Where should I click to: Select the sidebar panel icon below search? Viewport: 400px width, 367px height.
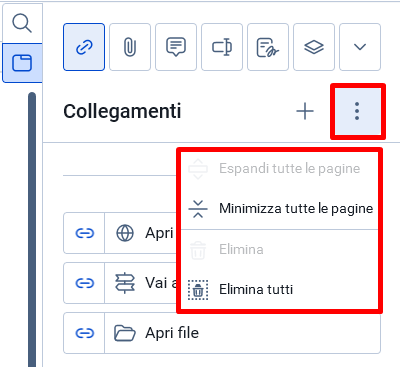click(x=22, y=63)
